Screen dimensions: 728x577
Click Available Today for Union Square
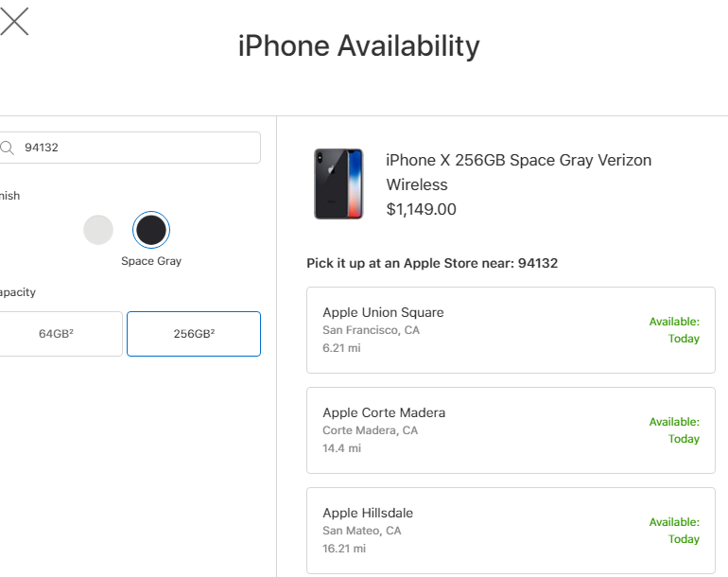click(674, 330)
